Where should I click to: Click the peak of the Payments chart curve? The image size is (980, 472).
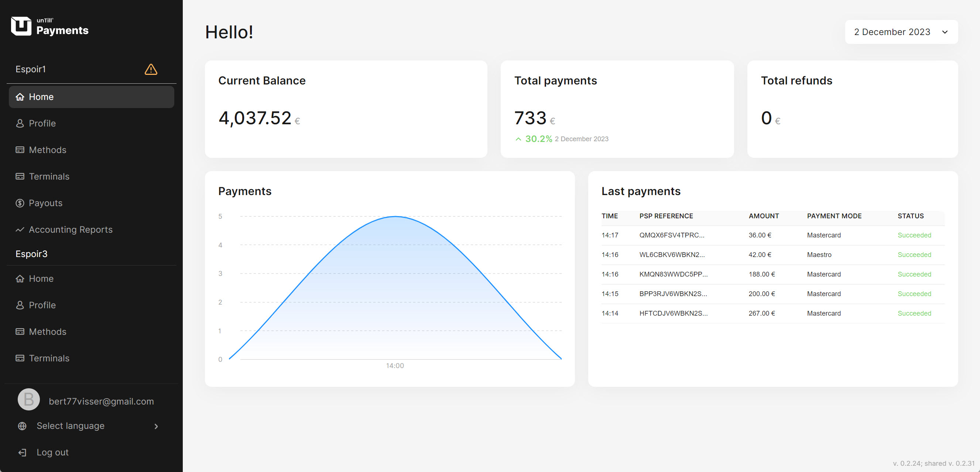tap(395, 217)
